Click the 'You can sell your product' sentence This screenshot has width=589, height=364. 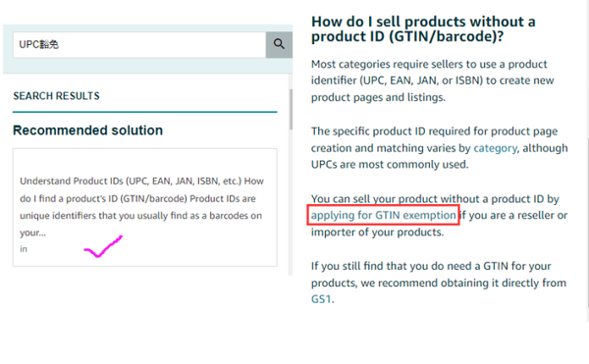point(435,198)
